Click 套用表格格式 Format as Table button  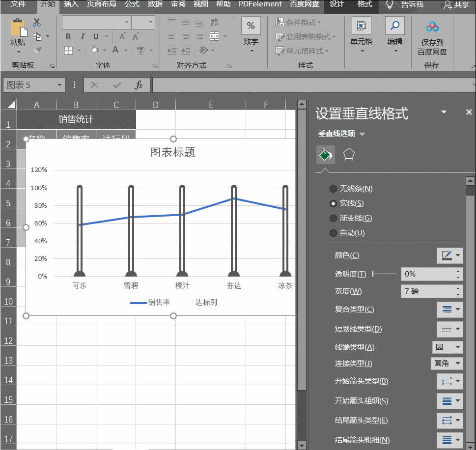[x=305, y=36]
